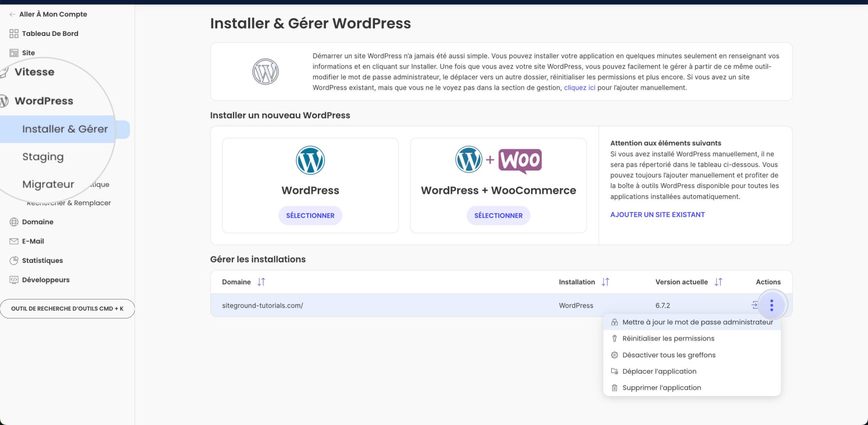Click the admin login icon in Actions
868x425 pixels.
[x=755, y=305]
